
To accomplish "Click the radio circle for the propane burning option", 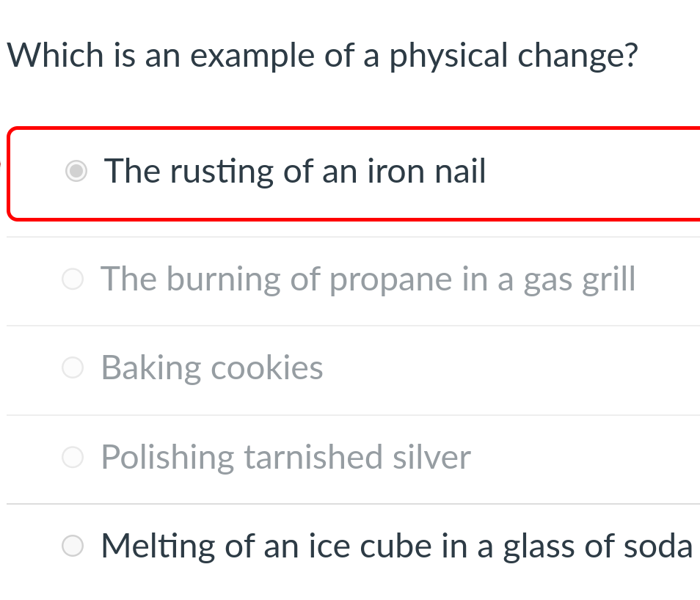I will [73, 279].
